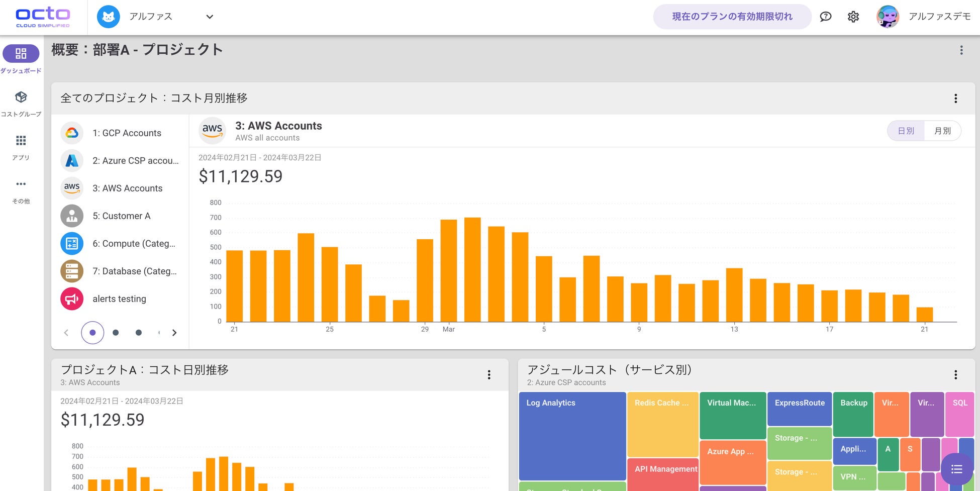Image resolution: width=980 pixels, height=491 pixels.
Task: Open the アルファスデモ user avatar
Action: coord(888,17)
